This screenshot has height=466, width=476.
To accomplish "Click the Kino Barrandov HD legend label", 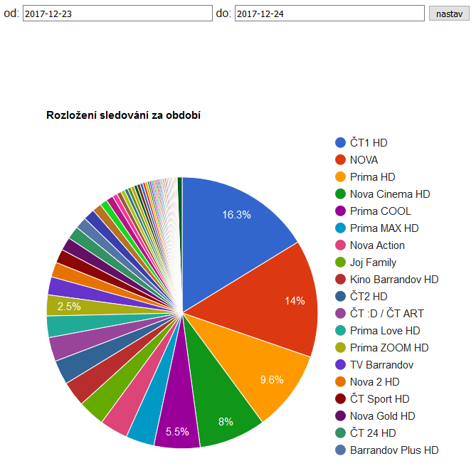I will pyautogui.click(x=394, y=280).
